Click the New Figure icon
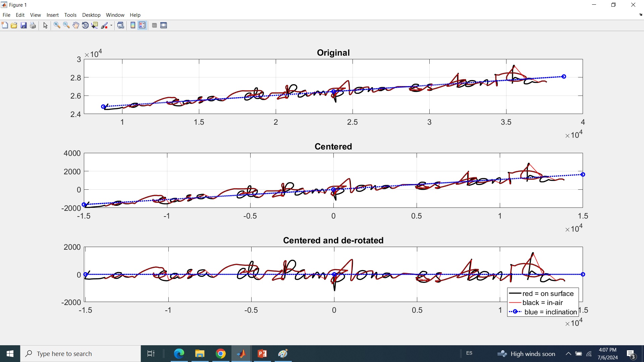Image resolution: width=644 pixels, height=362 pixels. (5, 25)
